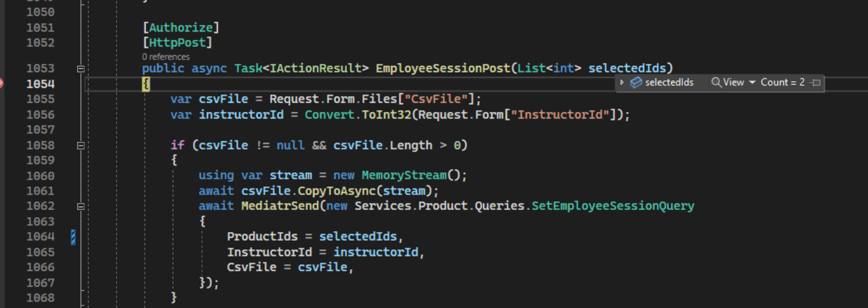Screen dimensions: 868x308
Task: Click the View magnifier visualizer icon
Action: coord(716,83)
